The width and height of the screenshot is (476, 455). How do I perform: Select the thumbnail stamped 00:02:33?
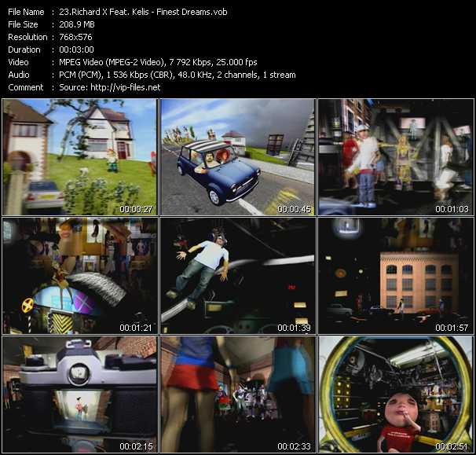click(238, 394)
